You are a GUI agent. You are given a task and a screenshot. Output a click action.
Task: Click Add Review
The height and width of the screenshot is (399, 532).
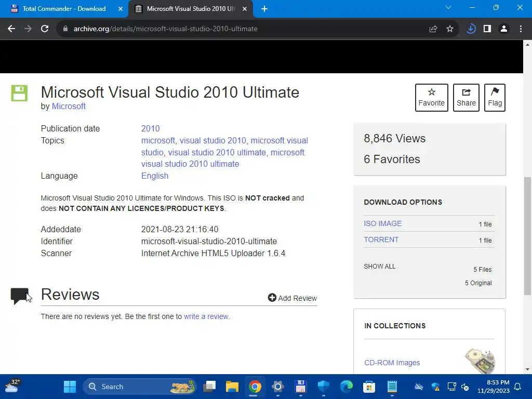point(292,298)
